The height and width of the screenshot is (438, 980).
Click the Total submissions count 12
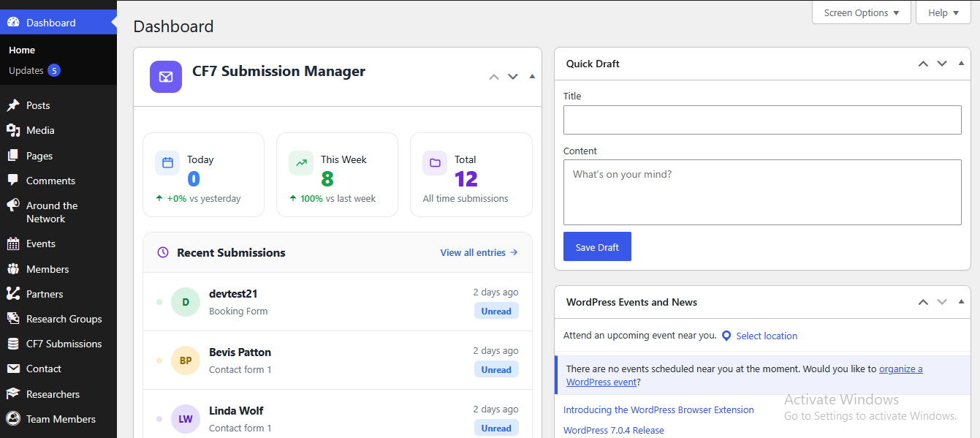click(466, 179)
